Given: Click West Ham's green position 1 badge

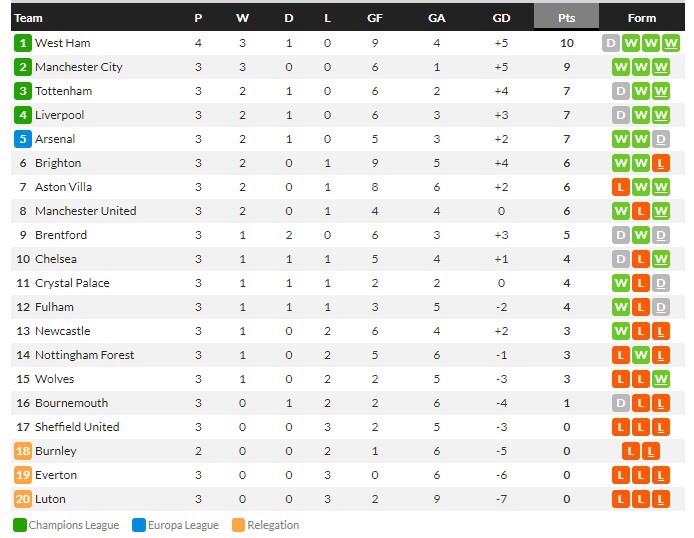Looking at the screenshot, I should click(23, 43).
